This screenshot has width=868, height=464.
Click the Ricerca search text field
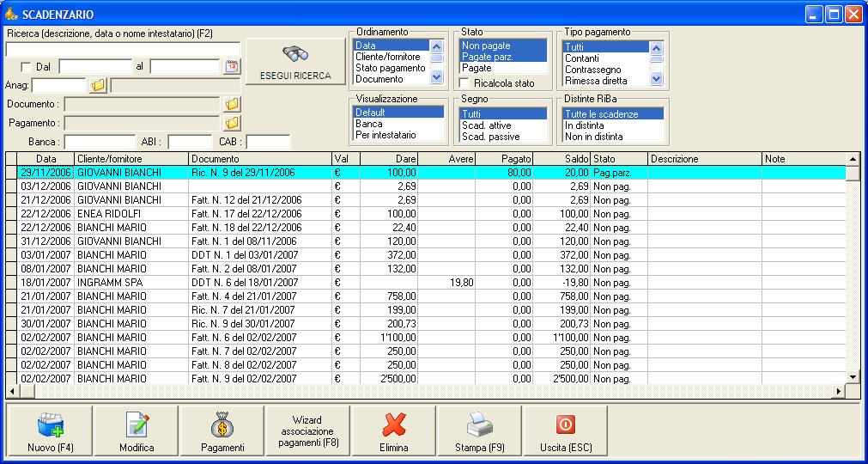click(123, 49)
